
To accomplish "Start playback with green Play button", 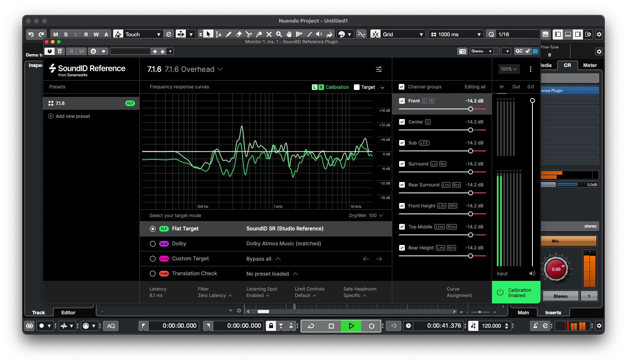I will (351, 326).
